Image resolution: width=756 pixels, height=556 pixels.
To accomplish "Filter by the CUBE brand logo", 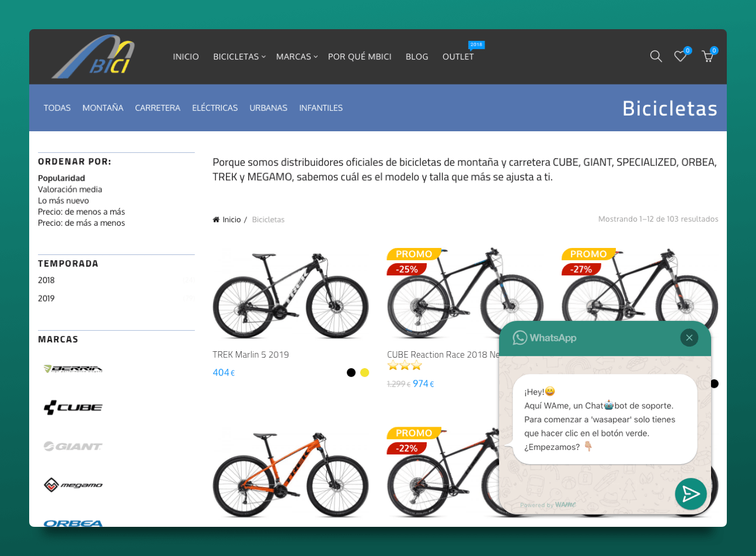I will pos(73,407).
